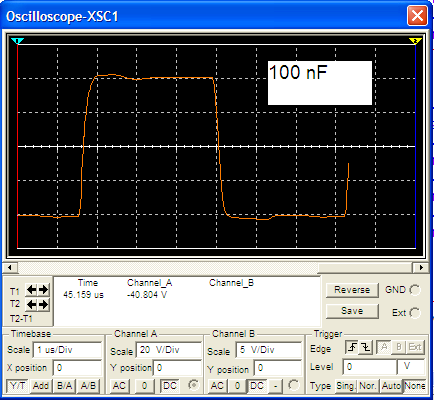Viewport: 434px width, 400px height.
Task: Click Channel A radio indicator
Action: [193, 385]
